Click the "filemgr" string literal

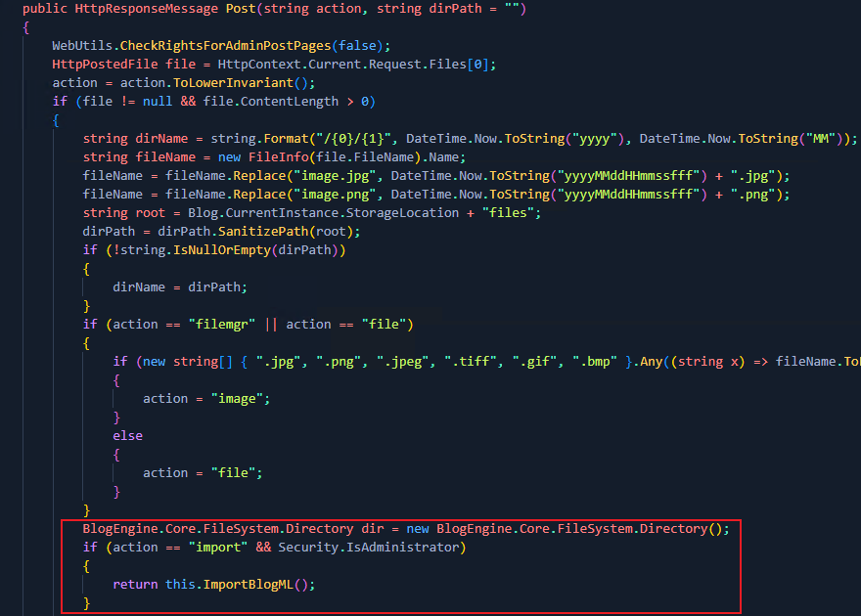222,325
